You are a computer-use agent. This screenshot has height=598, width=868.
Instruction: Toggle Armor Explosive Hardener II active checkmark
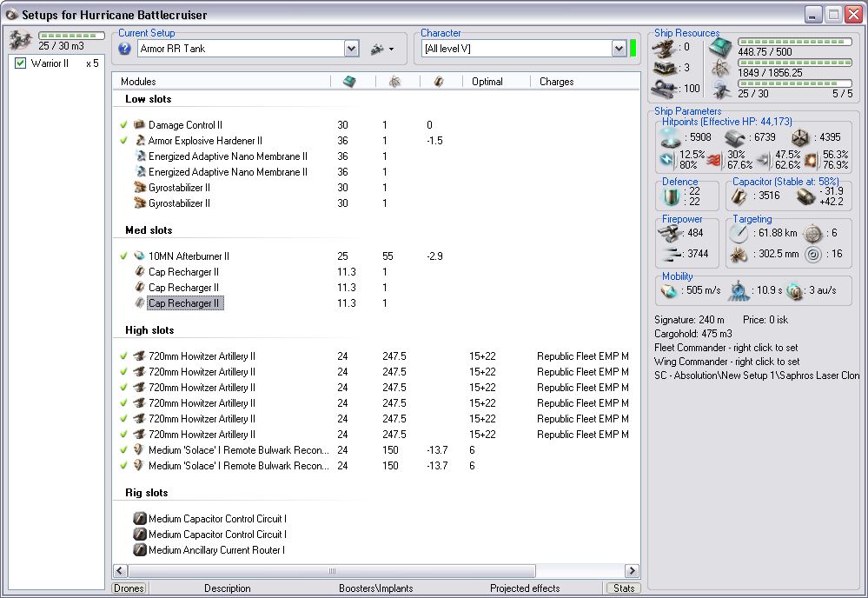coord(124,140)
